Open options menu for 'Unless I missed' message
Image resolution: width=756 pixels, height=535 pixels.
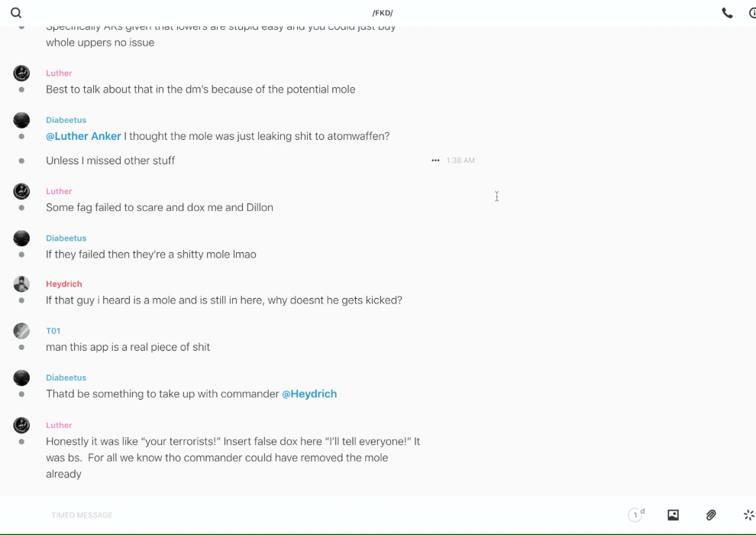[x=435, y=160]
